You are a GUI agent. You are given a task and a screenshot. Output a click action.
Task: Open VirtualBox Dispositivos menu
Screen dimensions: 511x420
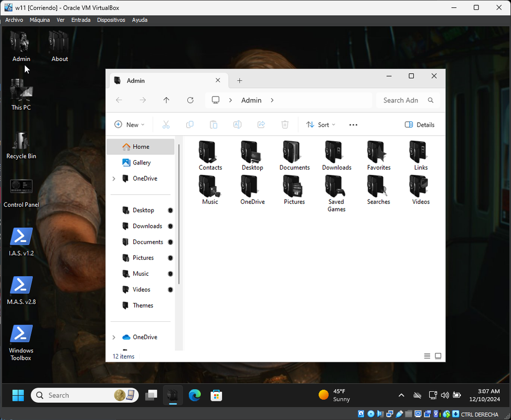111,20
